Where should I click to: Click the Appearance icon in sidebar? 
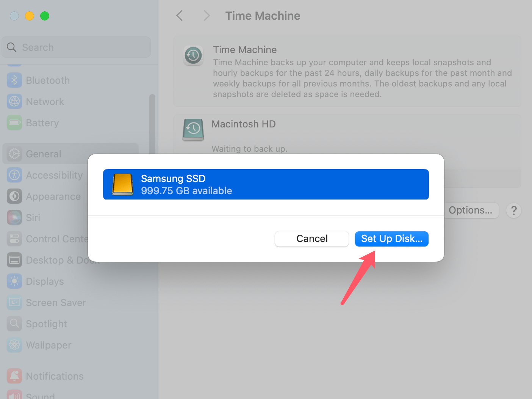pos(14,196)
